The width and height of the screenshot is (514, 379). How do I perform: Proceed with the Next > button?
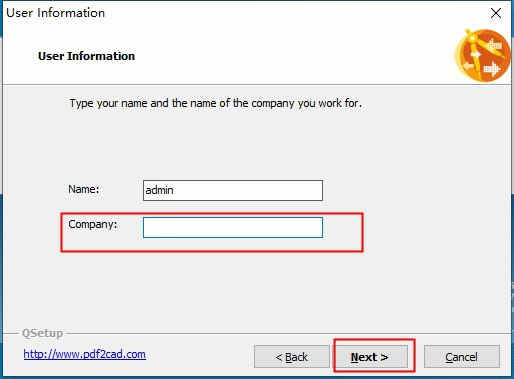370,357
